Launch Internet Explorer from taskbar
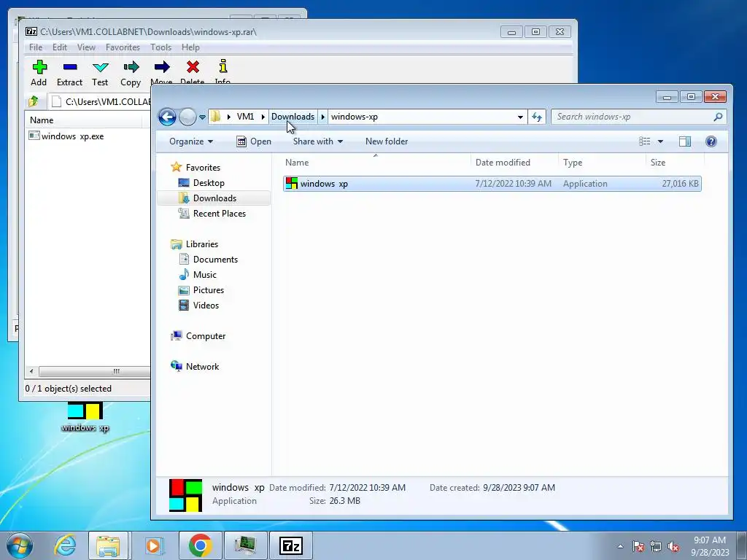Screen dimensions: 747x560 pyautogui.click(x=65, y=545)
